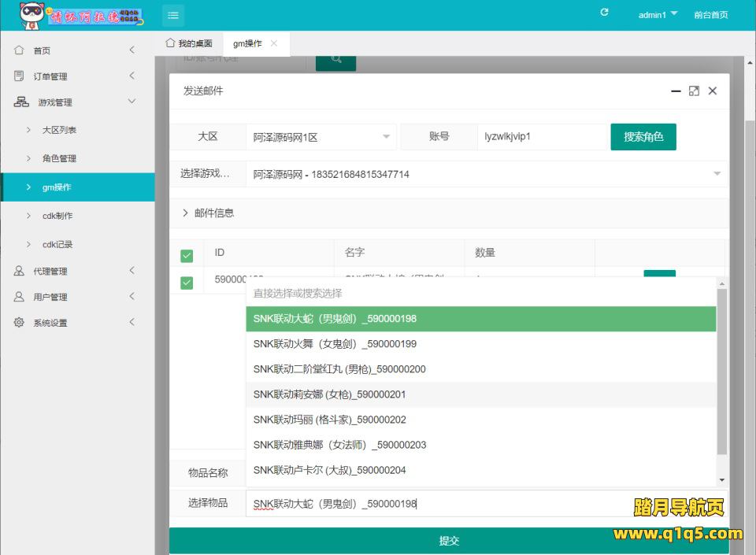Open the admin1 user dropdown
Viewport: 756px width, 555px height.
(x=658, y=15)
